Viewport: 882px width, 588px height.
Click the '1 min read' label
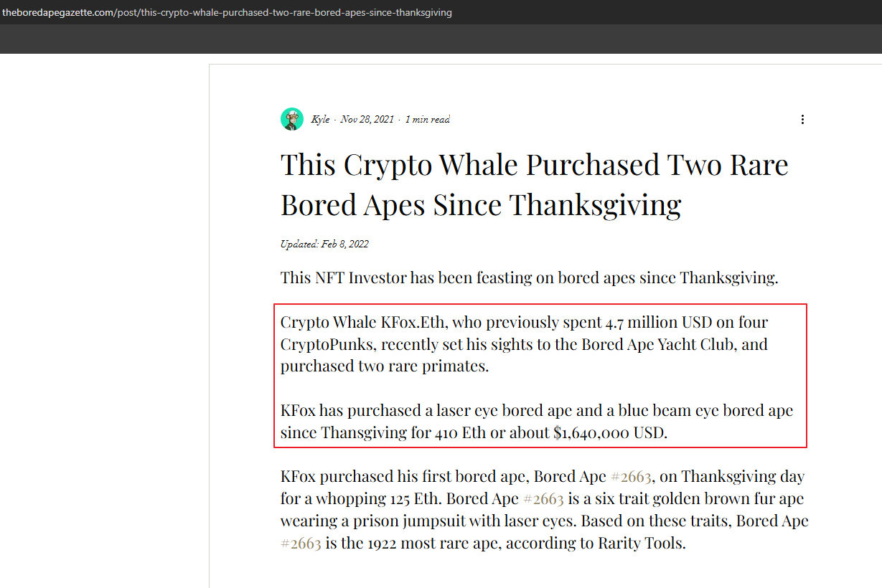pos(427,120)
